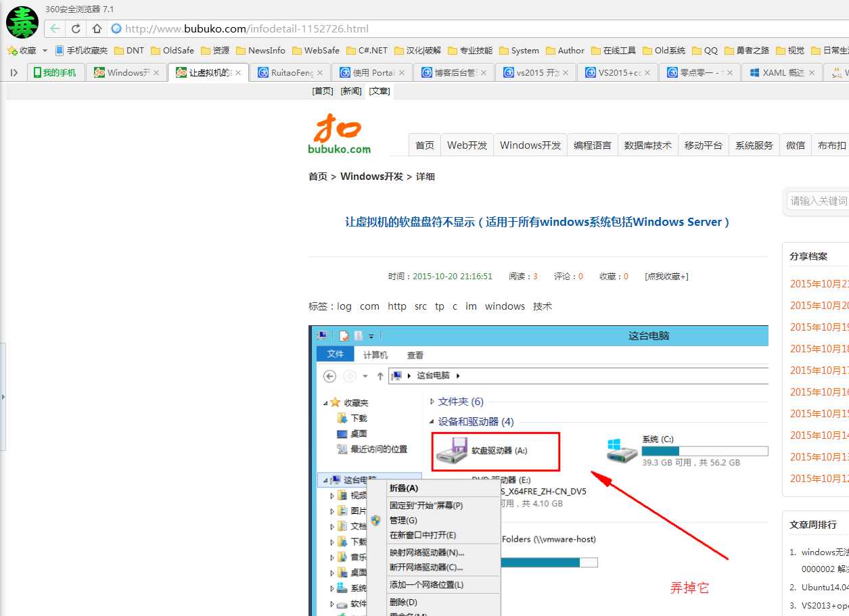Screen dimensions: 849x616
Task: Switch to the 零点零一 tab
Action: pyautogui.click(x=699, y=72)
